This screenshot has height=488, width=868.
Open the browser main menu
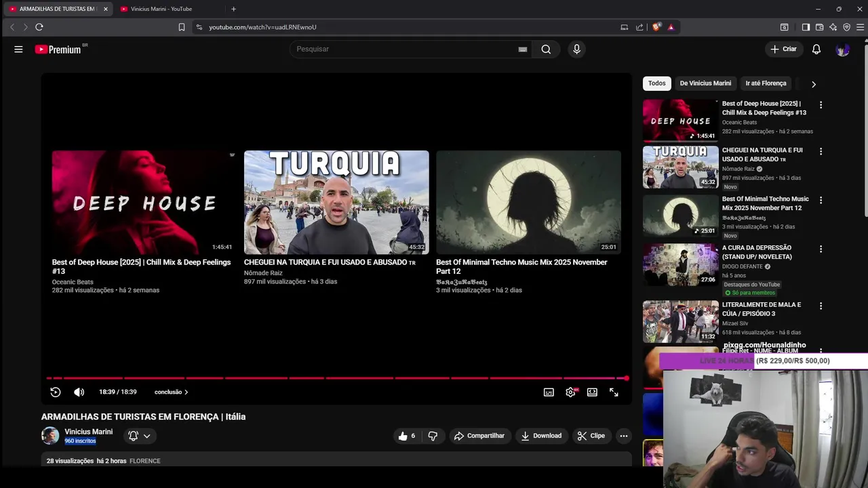[x=861, y=27]
